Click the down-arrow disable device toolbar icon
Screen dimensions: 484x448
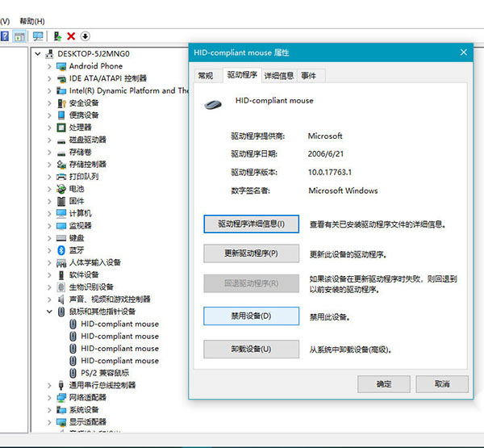(86, 36)
